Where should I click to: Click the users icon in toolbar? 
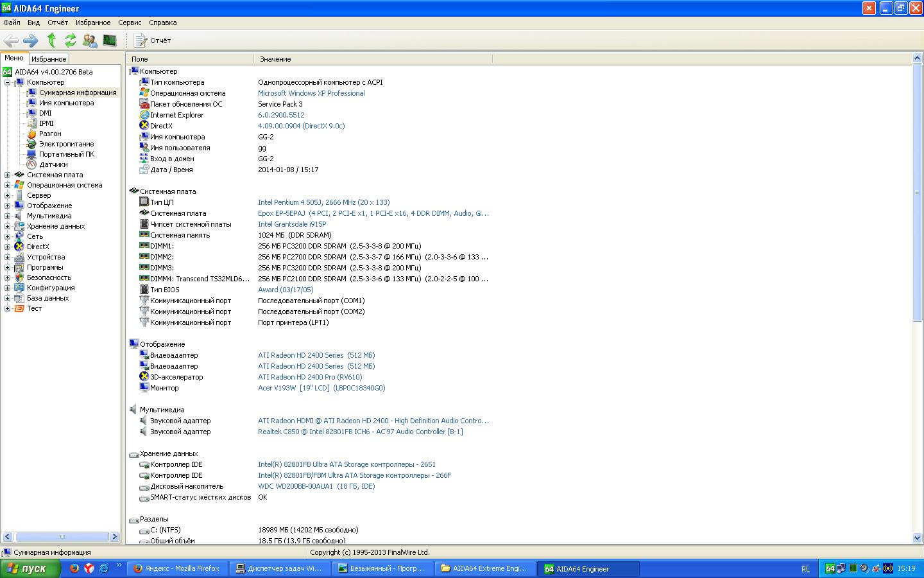[x=90, y=40]
